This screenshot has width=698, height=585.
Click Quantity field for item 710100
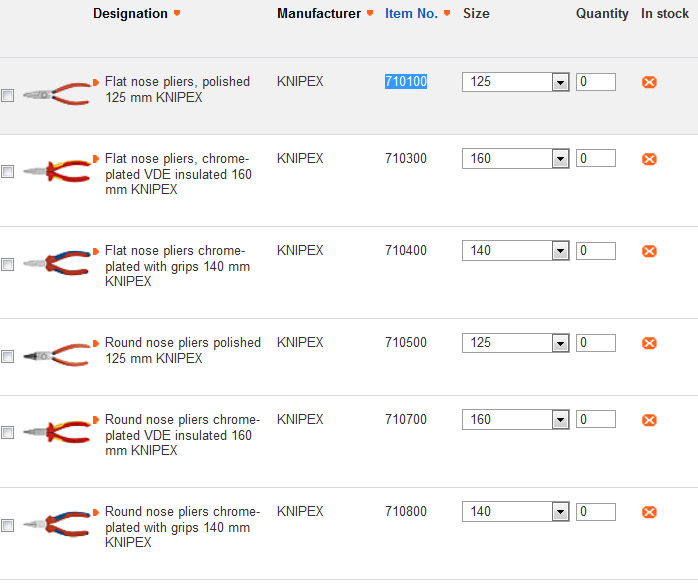tap(596, 82)
